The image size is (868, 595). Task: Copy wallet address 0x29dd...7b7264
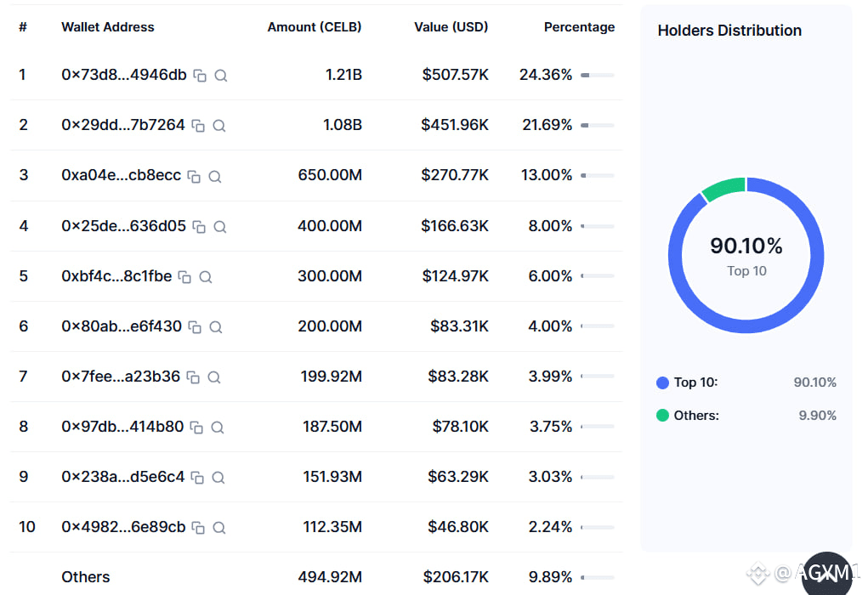tap(198, 126)
